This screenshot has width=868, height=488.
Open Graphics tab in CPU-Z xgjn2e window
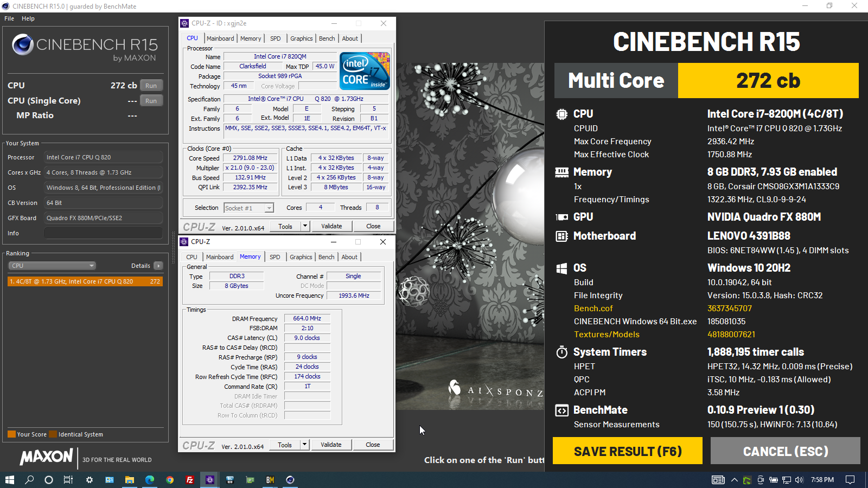click(x=301, y=38)
